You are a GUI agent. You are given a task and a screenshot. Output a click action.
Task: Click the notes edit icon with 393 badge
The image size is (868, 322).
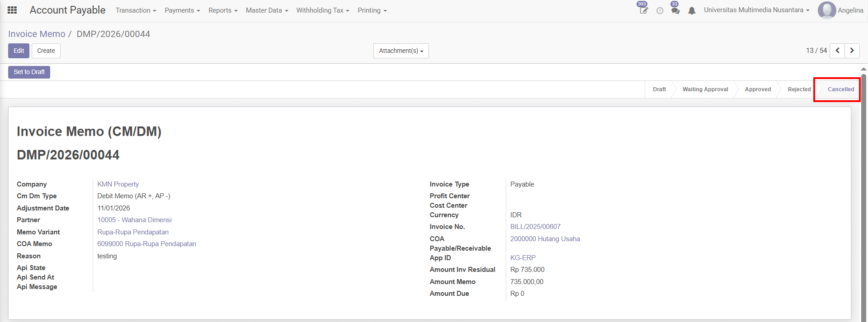[643, 10]
